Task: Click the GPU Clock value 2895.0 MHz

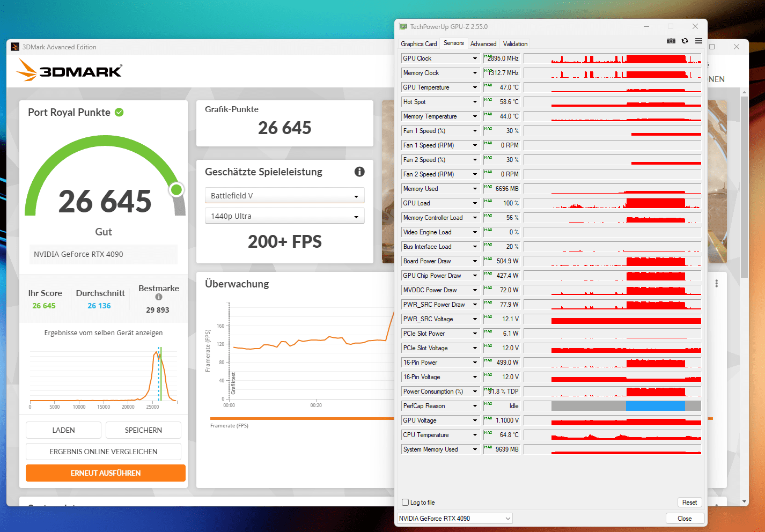Action: [x=503, y=58]
